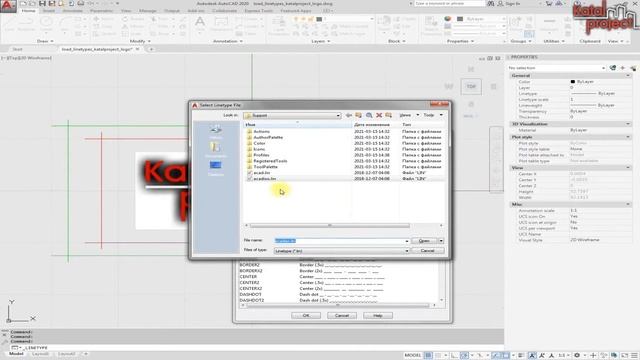Screen dimensions: 640x360
Task: Toggle Snap mode in status bar
Action: pyautogui.click(x=438, y=356)
